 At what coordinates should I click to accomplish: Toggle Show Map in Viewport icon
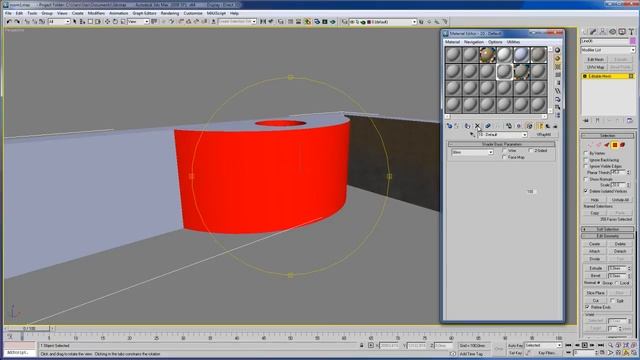529,126
